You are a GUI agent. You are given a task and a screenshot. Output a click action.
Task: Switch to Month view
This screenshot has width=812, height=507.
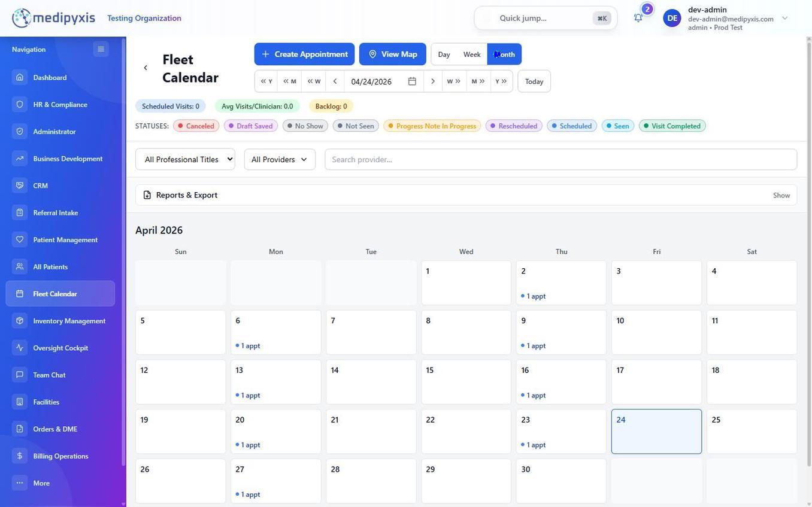(504, 54)
